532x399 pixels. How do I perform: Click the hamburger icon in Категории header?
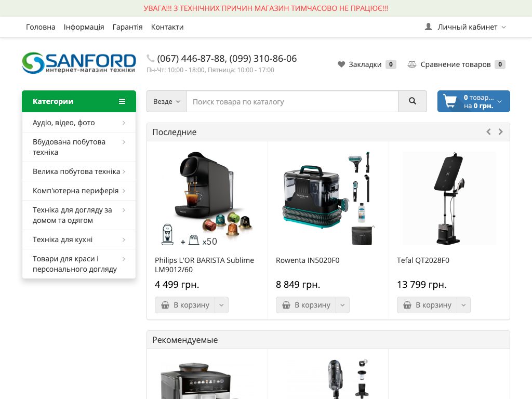(122, 101)
